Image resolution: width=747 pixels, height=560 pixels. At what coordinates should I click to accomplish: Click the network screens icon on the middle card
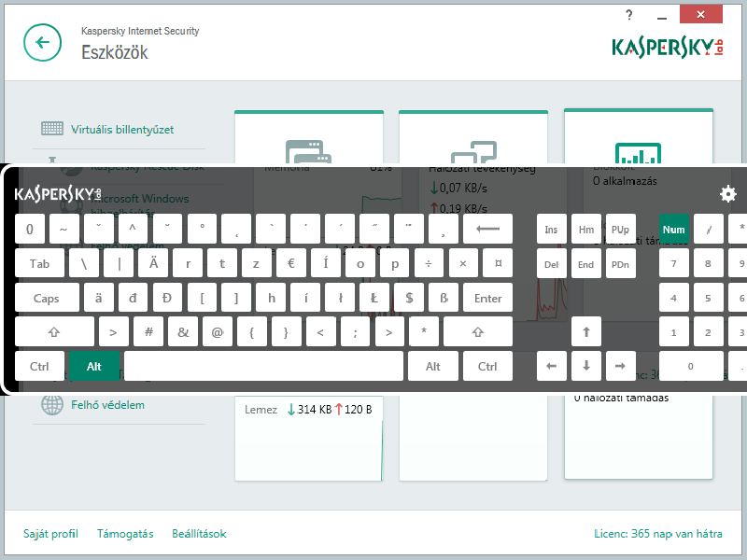[473, 152]
